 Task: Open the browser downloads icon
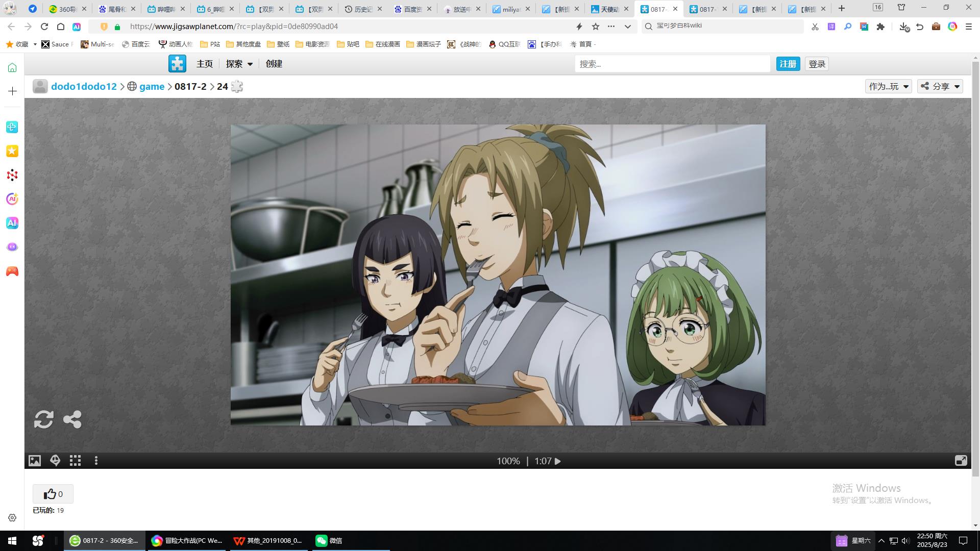click(904, 27)
